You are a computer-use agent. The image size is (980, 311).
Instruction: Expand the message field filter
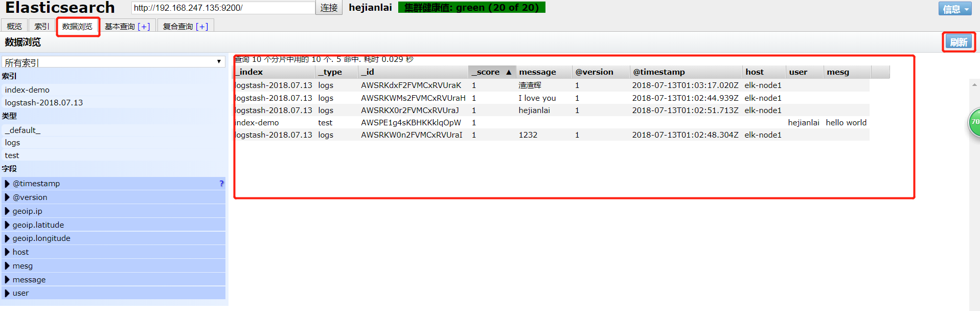pyautogui.click(x=7, y=280)
